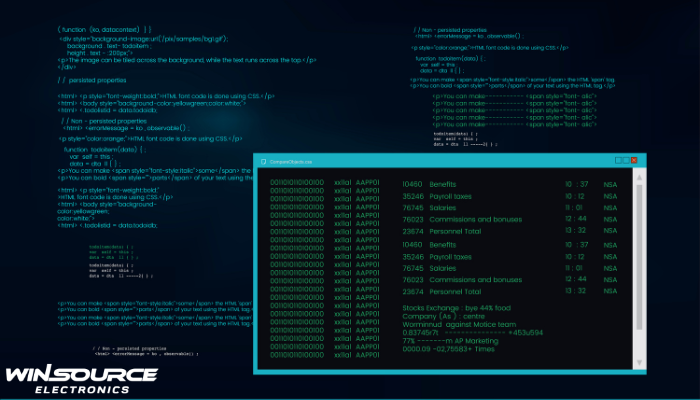The image size is (700, 400).
Task: Click the scrollbar up arrow in the console window
Action: [639, 177]
